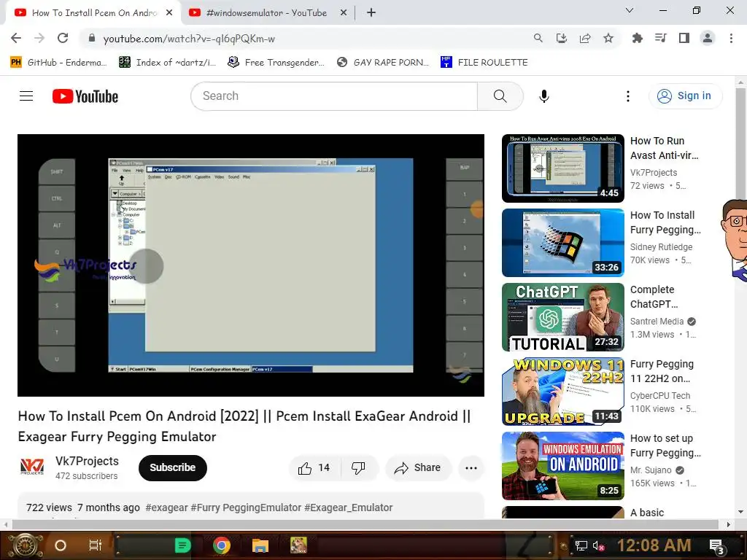Image resolution: width=747 pixels, height=560 pixels.
Task: Open the Vk7Projects channel name link
Action: click(x=88, y=461)
